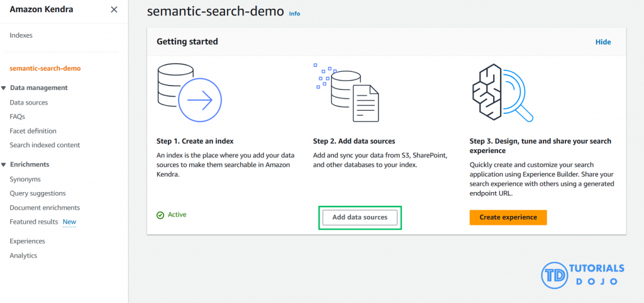Select semantic-search-demo in the sidebar
644x303 pixels.
[x=45, y=68]
